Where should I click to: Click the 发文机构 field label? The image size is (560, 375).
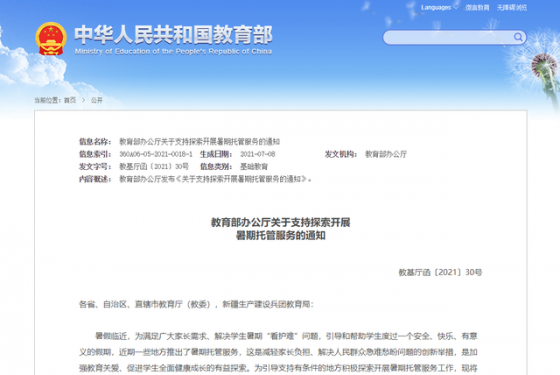[341, 154]
